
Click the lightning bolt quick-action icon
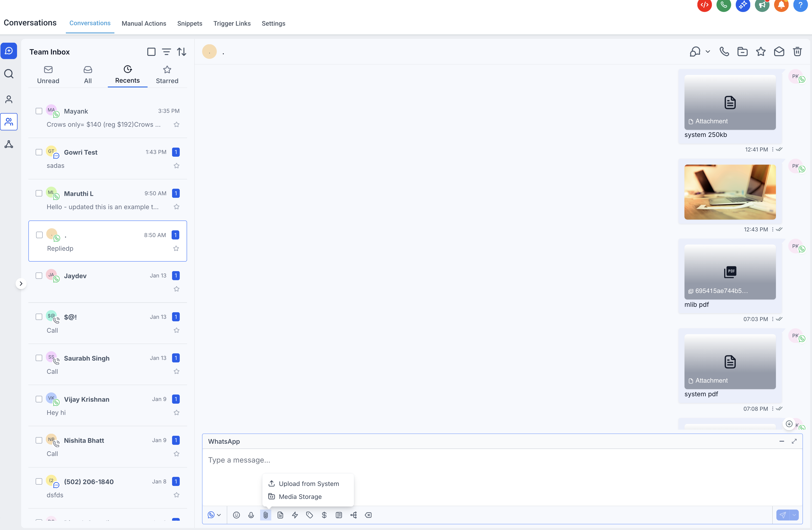pyautogui.click(x=295, y=515)
